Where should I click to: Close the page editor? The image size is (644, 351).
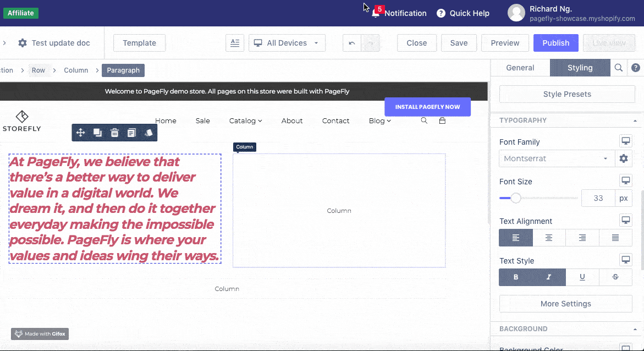[416, 43]
